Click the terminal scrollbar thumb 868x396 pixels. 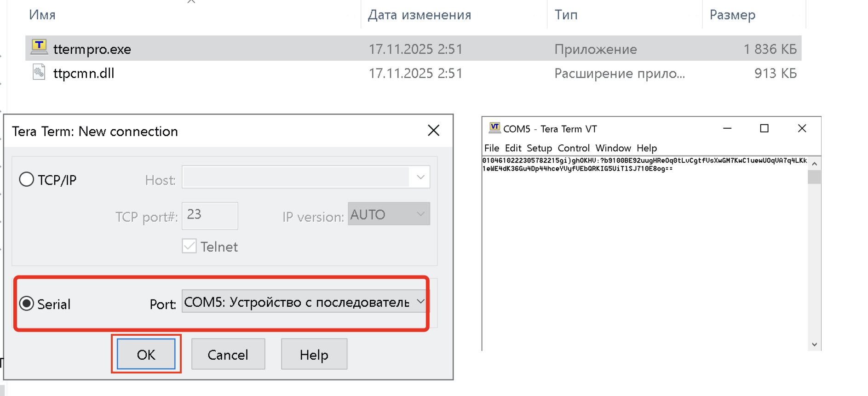[x=814, y=177]
